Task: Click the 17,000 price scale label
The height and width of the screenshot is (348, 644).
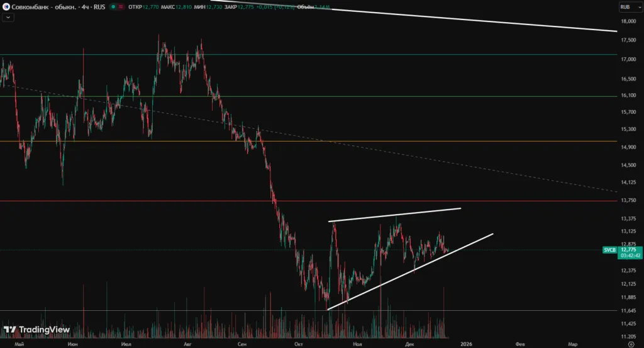Action: pos(627,60)
